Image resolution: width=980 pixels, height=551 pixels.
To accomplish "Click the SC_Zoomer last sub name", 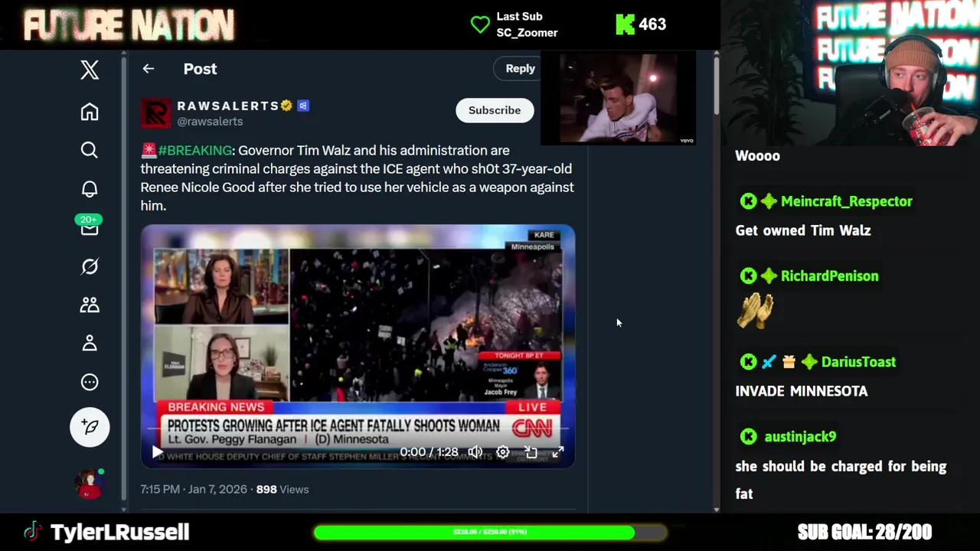I will (x=527, y=33).
